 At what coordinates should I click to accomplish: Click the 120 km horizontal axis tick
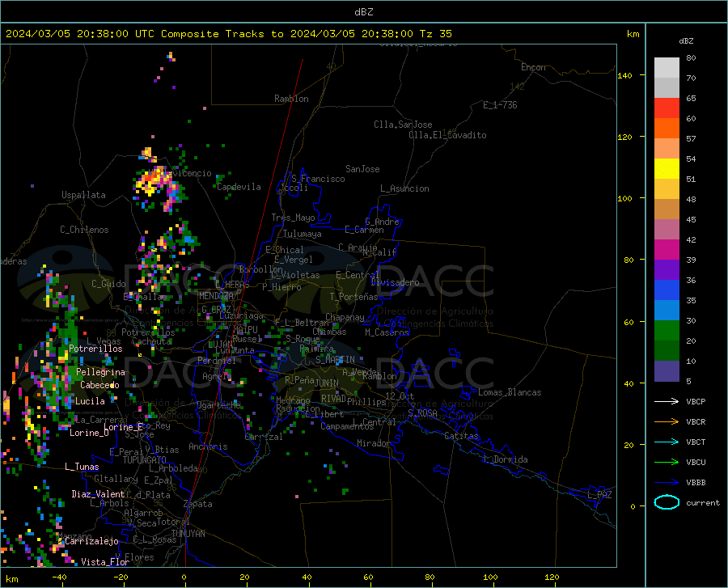[552, 577]
